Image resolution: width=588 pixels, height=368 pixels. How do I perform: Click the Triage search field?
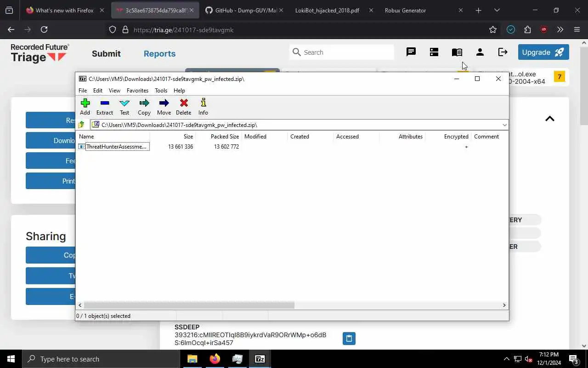coord(342,52)
